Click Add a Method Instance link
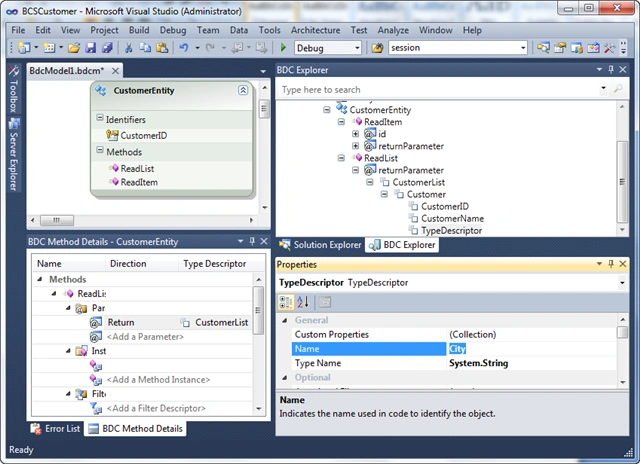640x464 pixels. 158,380
